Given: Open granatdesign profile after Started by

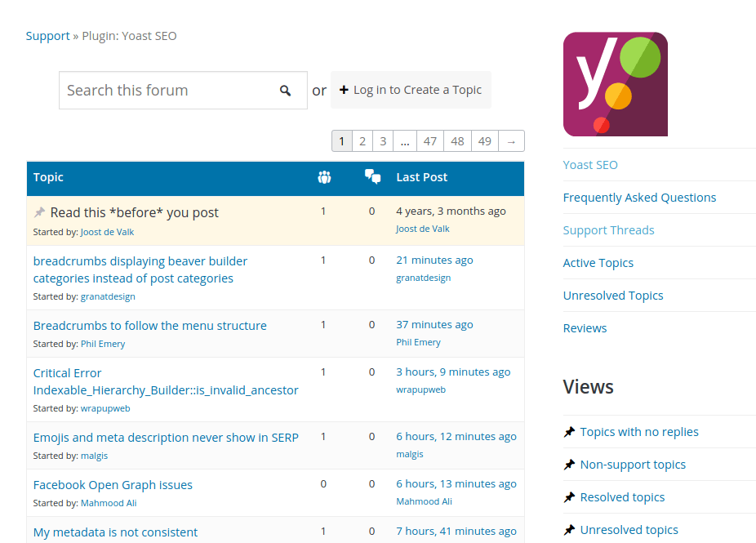Looking at the screenshot, I should (108, 296).
